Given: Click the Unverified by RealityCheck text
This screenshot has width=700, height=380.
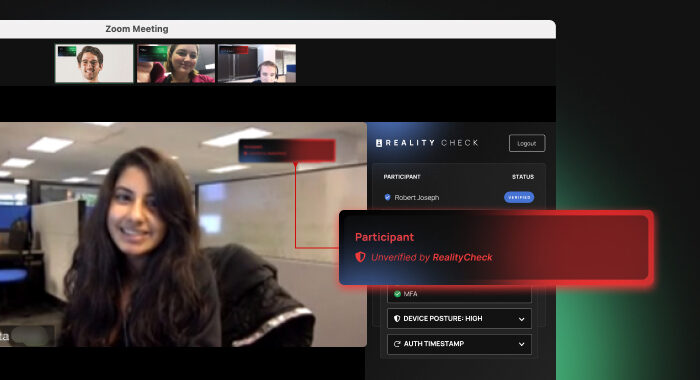Looking at the screenshot, I should tap(432, 257).
